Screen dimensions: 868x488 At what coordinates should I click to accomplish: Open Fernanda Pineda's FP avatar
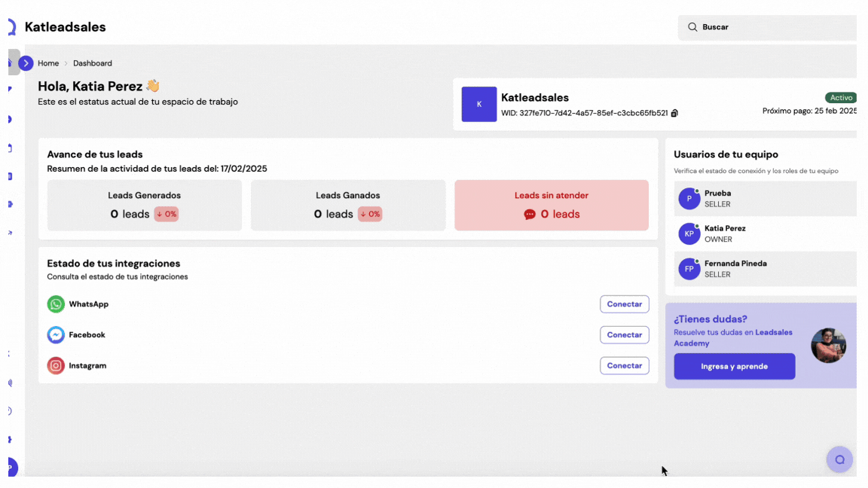[689, 269]
